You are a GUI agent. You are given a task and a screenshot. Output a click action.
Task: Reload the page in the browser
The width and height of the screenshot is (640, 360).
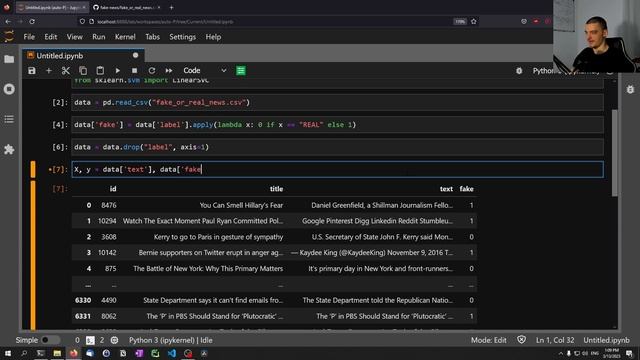[32, 21]
